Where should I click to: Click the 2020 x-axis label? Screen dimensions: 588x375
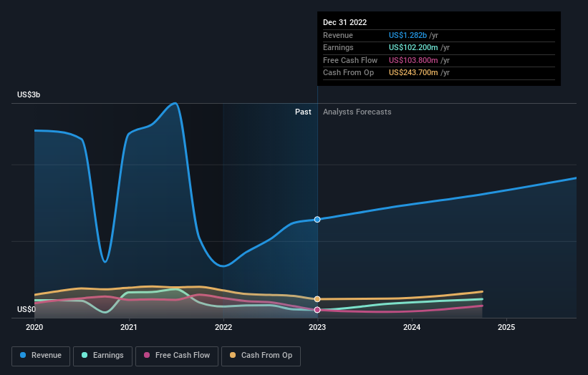34,328
